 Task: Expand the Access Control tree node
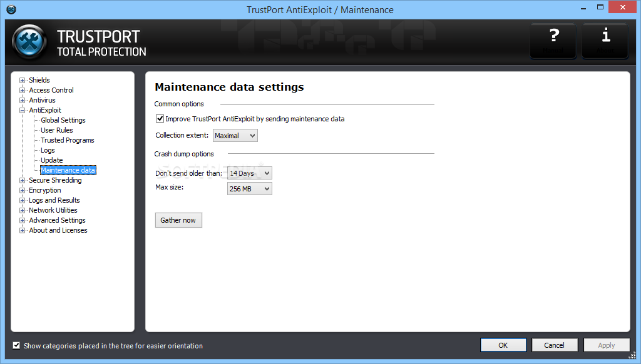pyautogui.click(x=22, y=90)
